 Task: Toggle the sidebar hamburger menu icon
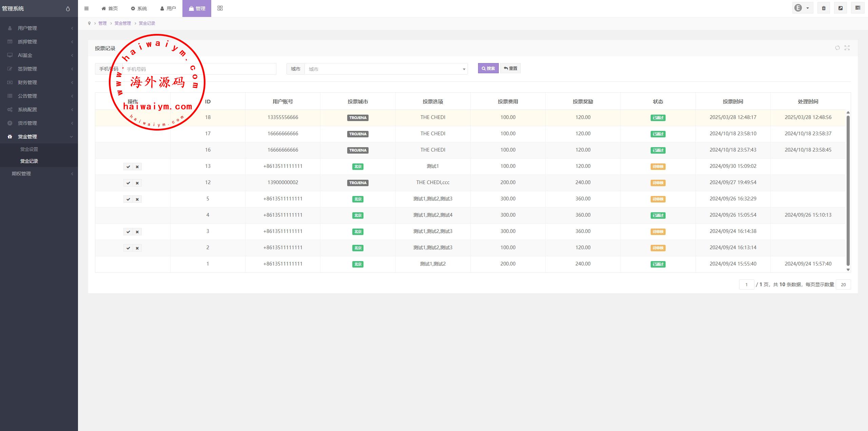[86, 8]
